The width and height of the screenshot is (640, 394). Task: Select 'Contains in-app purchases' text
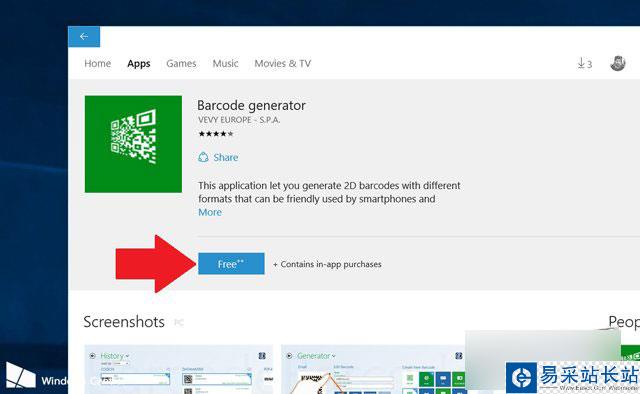331,264
